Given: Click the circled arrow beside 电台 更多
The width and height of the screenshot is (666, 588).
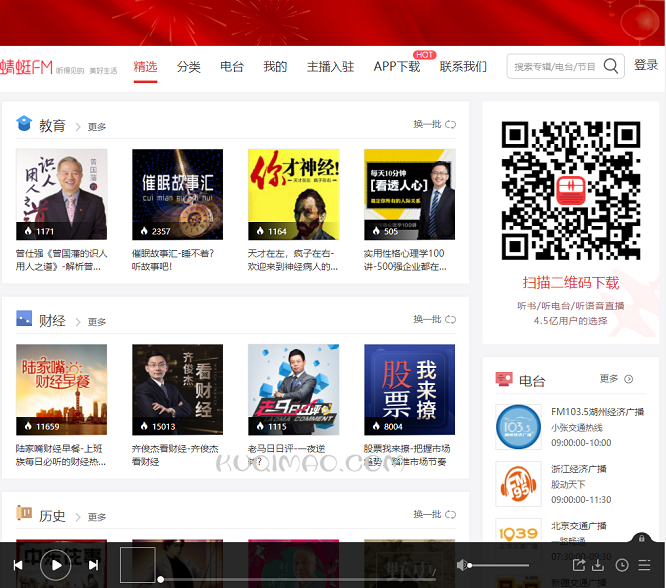Looking at the screenshot, I should click(629, 379).
